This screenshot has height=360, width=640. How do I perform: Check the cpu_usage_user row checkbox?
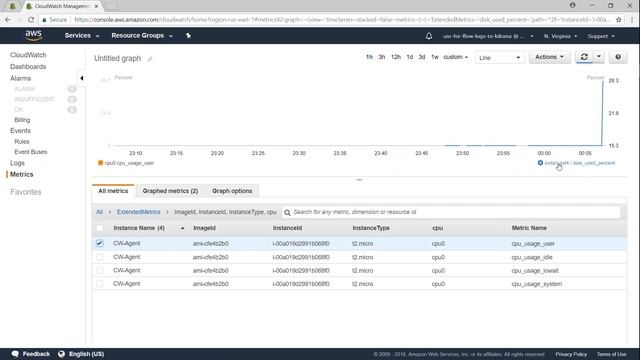100,243
